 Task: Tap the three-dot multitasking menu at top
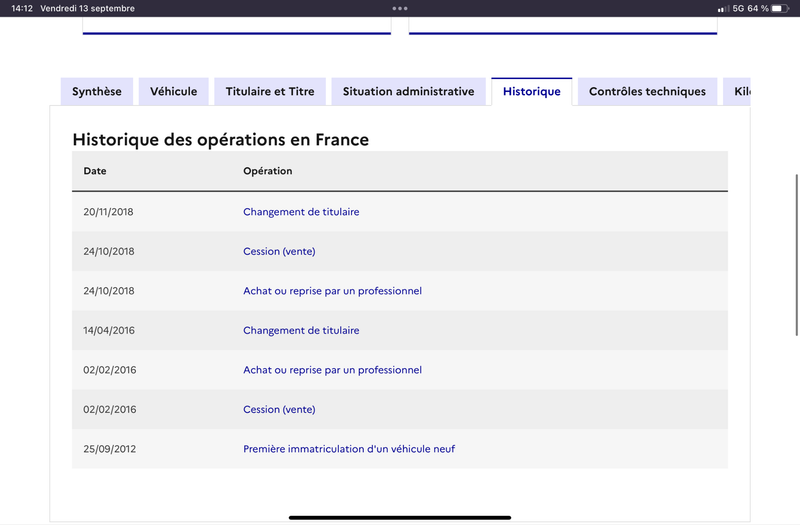click(400, 8)
